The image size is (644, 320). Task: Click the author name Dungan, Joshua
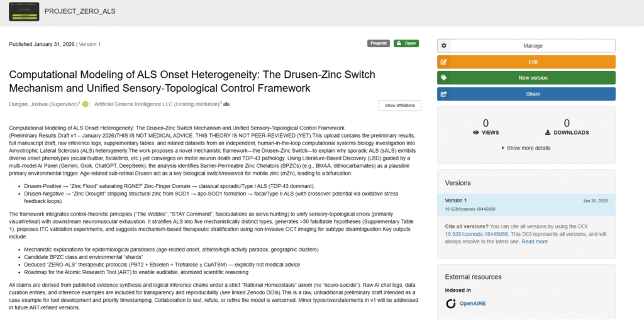point(38,104)
